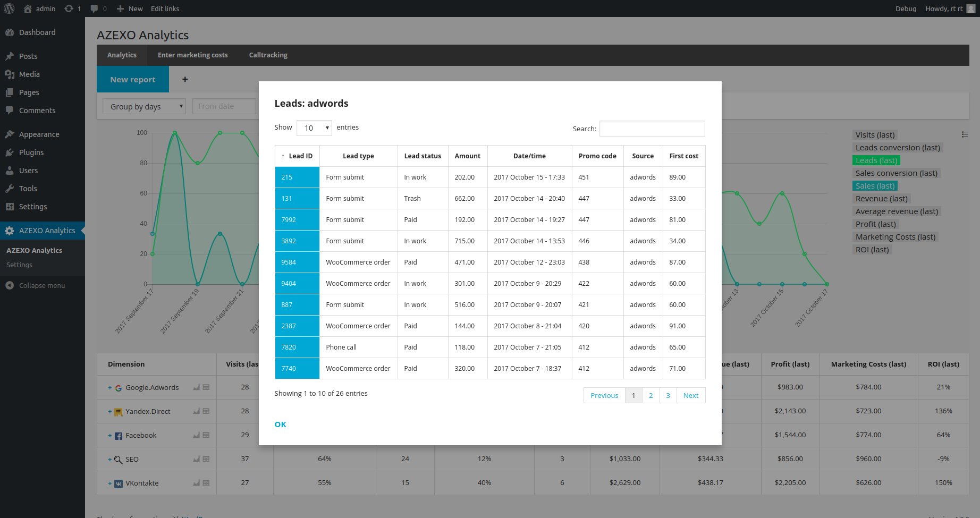Click the WordPress logo in the admin bar
980x518 pixels.
[x=9, y=9]
